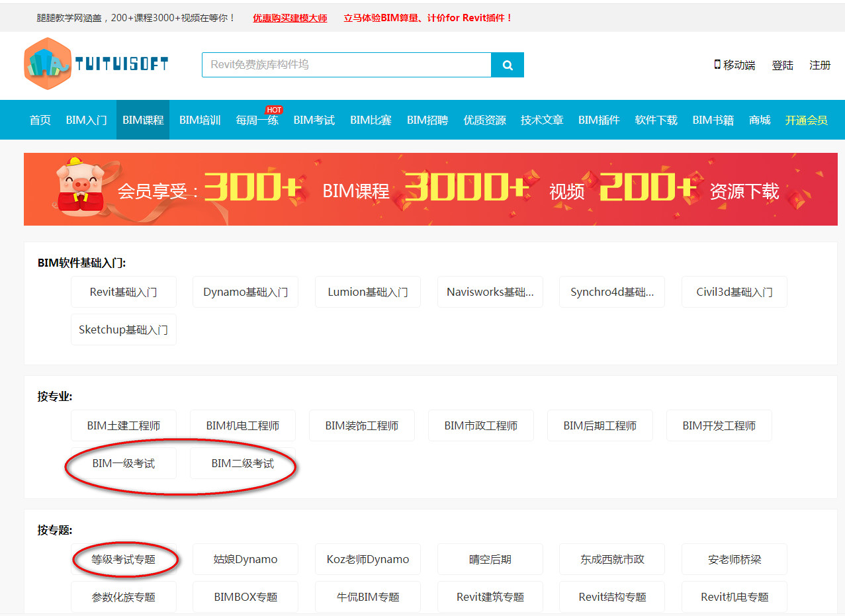This screenshot has width=845, height=616.
Task: Select Synchro4d基础 course button
Action: point(612,292)
